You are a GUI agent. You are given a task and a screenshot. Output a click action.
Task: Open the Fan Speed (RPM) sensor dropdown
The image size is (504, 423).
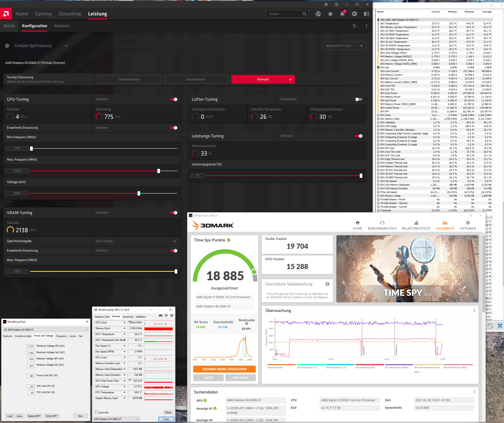tap(124, 351)
